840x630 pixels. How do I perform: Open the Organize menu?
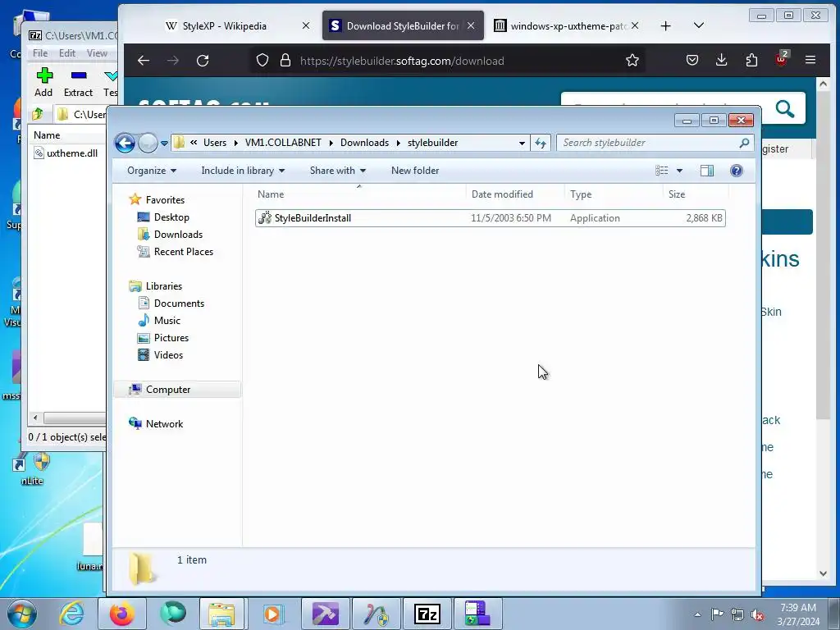point(152,171)
